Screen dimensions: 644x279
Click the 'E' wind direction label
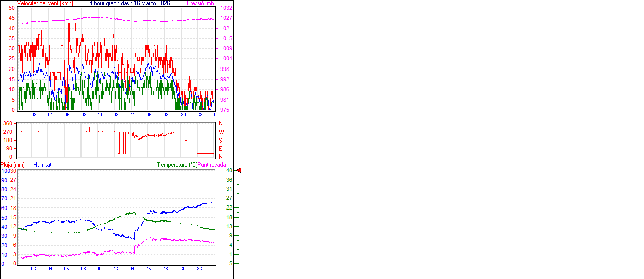tap(221, 149)
